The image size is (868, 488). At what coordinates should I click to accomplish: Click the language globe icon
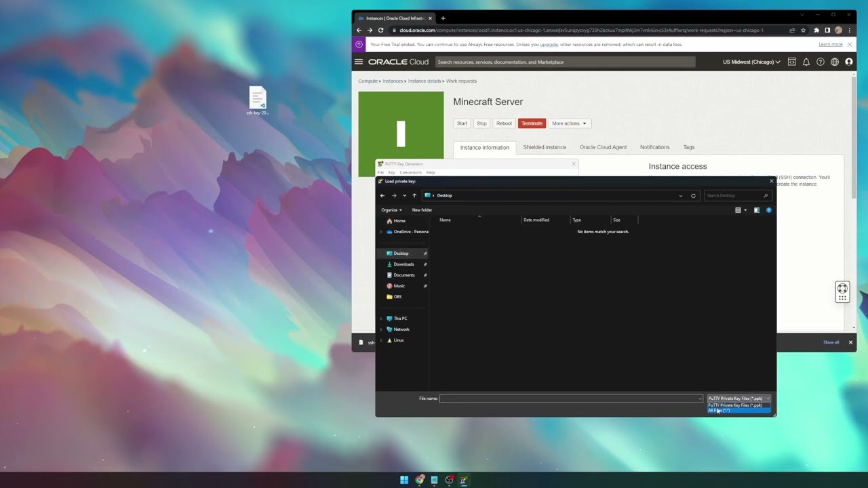tap(835, 62)
